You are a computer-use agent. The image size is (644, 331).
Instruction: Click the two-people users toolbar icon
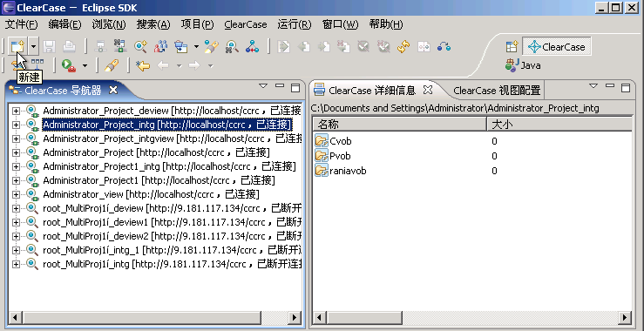pyautogui.click(x=161, y=46)
